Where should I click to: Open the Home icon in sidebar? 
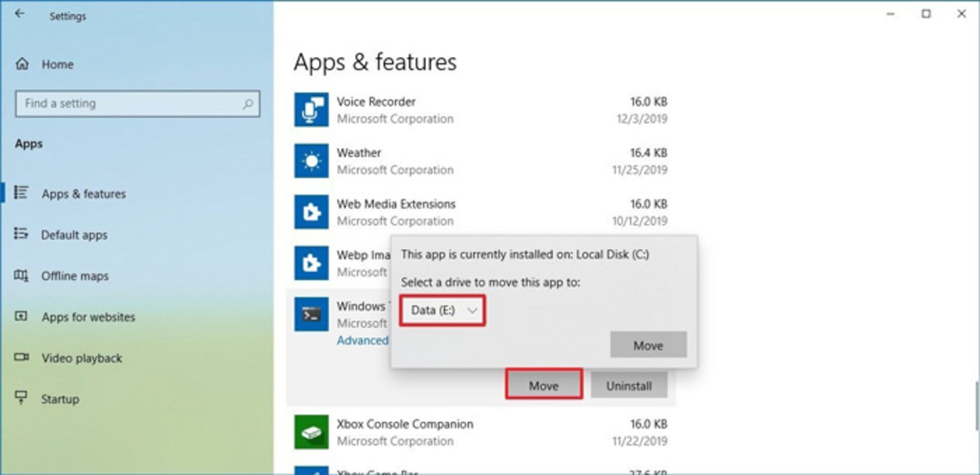(x=22, y=64)
